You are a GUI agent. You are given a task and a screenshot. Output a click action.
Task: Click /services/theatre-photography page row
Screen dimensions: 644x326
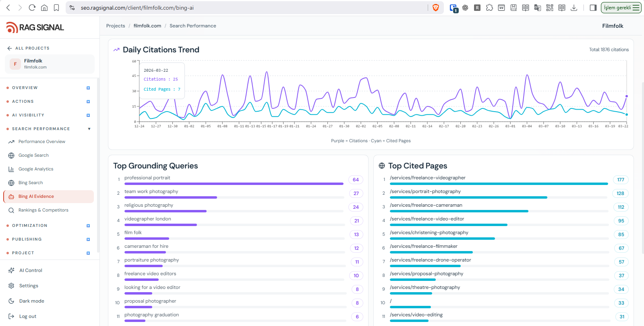[504, 289]
